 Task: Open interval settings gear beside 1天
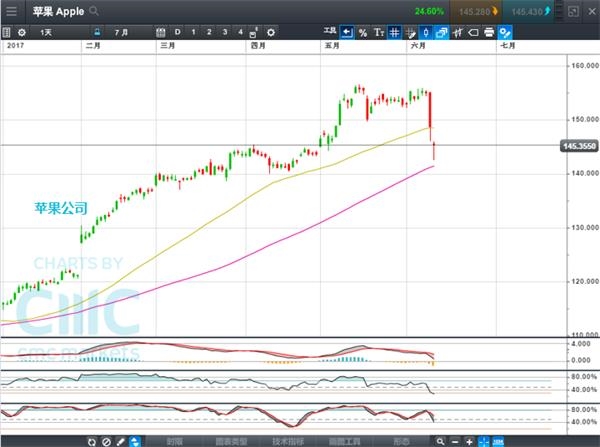pyautogui.click(x=22, y=33)
